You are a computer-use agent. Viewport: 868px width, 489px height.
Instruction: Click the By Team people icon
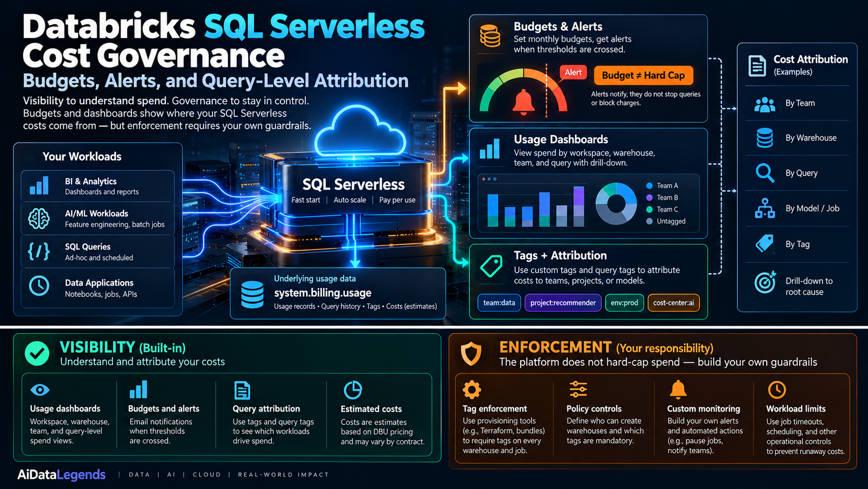[x=765, y=104]
